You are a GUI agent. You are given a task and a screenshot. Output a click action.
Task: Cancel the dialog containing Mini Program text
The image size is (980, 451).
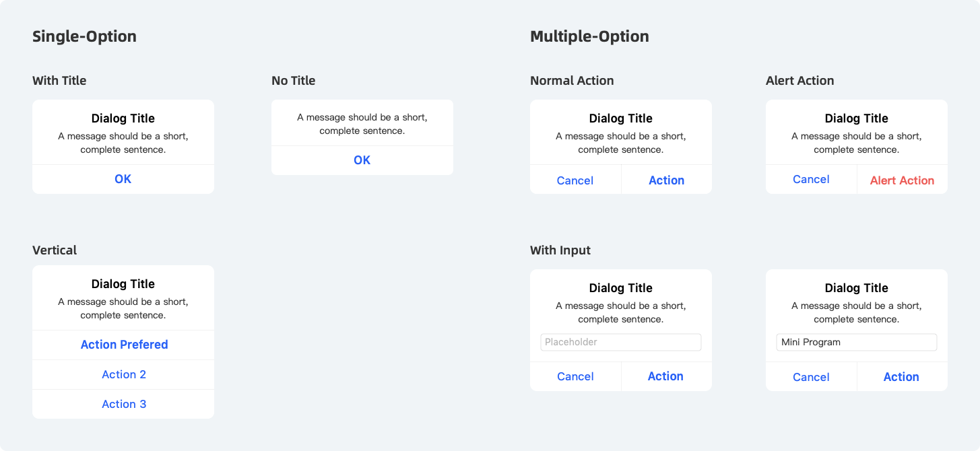pyautogui.click(x=811, y=377)
